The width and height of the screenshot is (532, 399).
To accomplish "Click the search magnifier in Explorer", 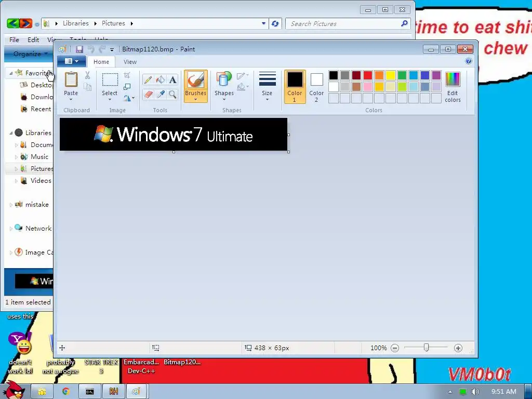I will click(404, 23).
